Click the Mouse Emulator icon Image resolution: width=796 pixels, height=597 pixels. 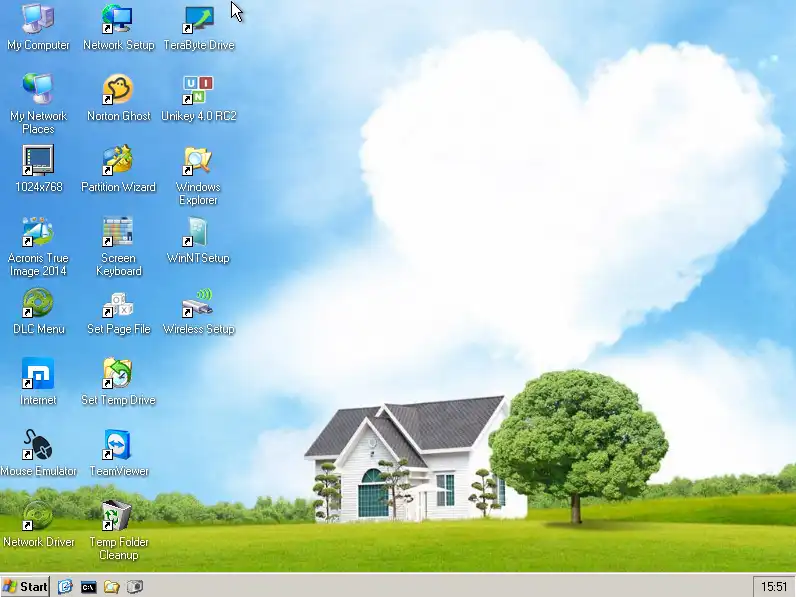[38, 445]
